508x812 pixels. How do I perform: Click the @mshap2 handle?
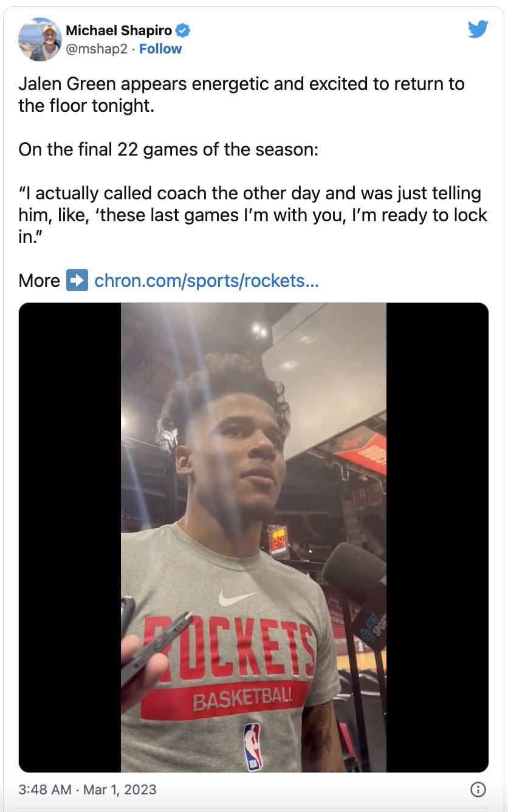click(x=96, y=49)
